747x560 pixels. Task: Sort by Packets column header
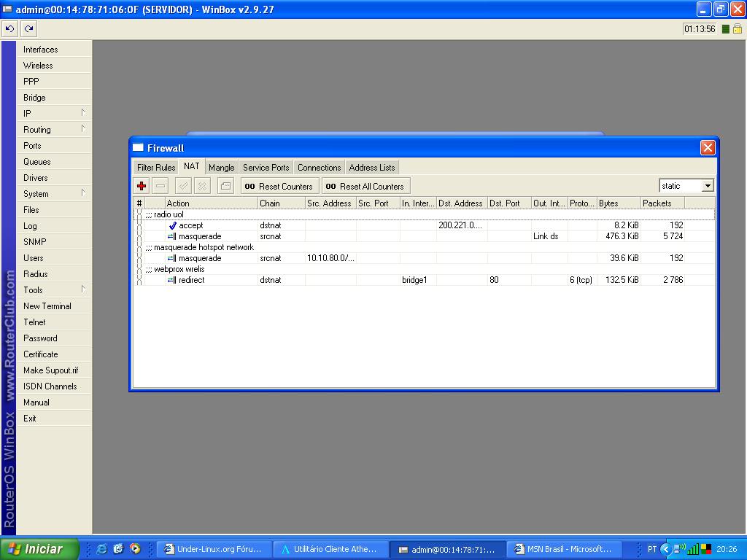click(x=662, y=203)
